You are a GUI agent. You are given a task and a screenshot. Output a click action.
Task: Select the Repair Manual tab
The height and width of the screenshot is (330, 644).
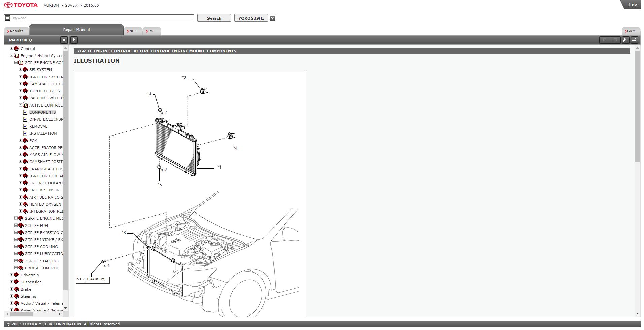coord(76,30)
